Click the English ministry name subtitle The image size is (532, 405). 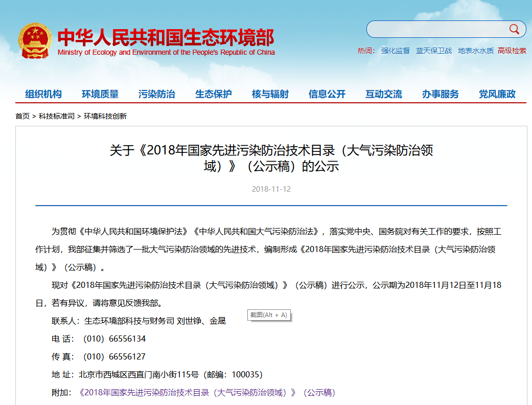point(166,52)
